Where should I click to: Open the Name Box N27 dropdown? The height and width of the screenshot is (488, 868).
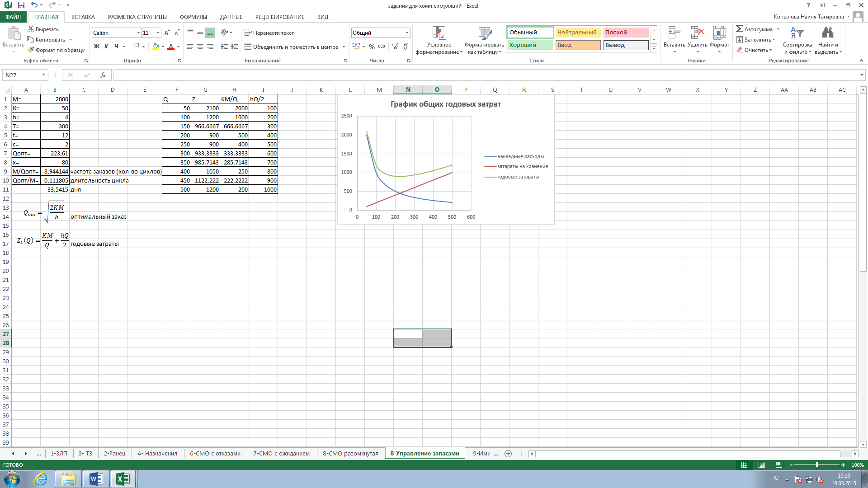pyautogui.click(x=43, y=75)
